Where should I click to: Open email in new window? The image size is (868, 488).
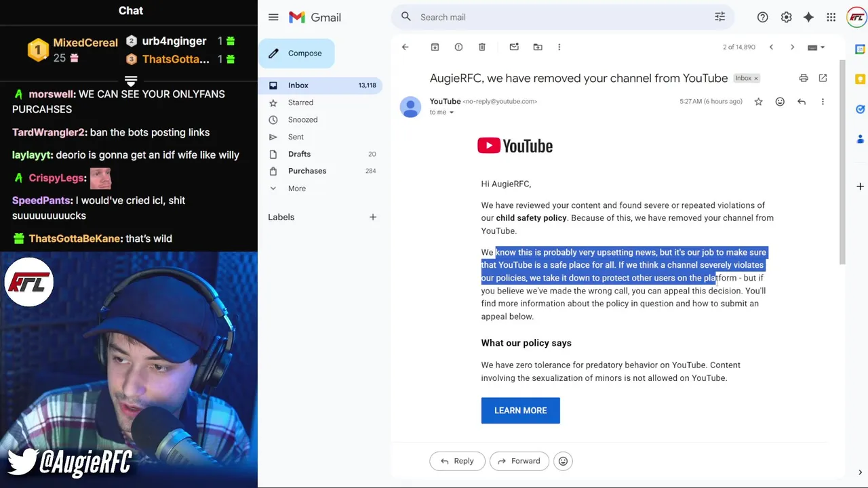pos(823,78)
